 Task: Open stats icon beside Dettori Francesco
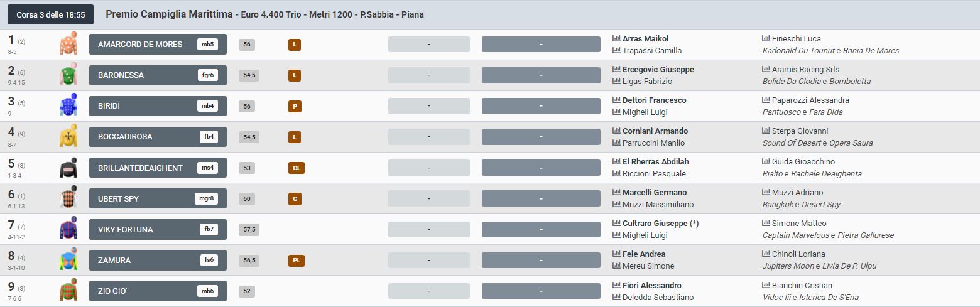point(616,100)
